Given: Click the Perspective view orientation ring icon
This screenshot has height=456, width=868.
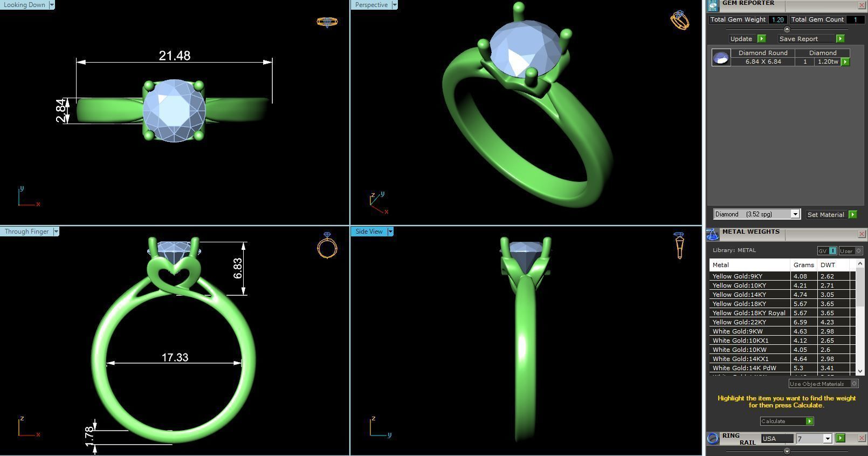Looking at the screenshot, I should click(x=679, y=20).
